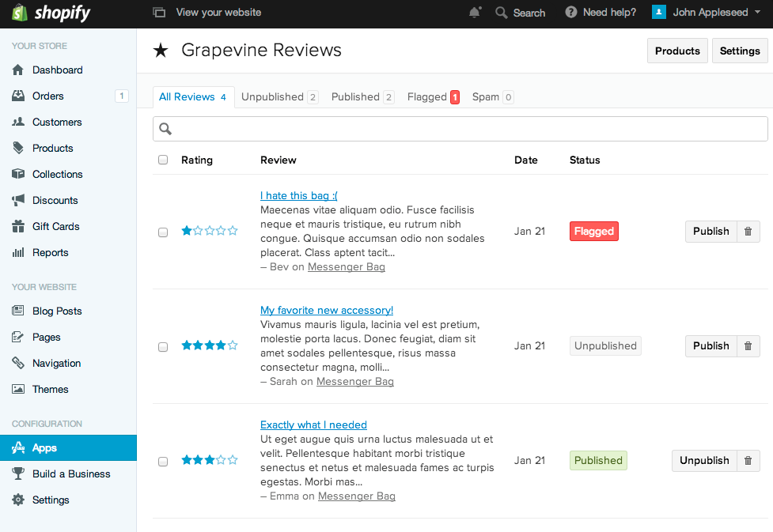Open the 'My favorite new accessory!' review link
Screen dimensions: 773x532
pos(326,311)
